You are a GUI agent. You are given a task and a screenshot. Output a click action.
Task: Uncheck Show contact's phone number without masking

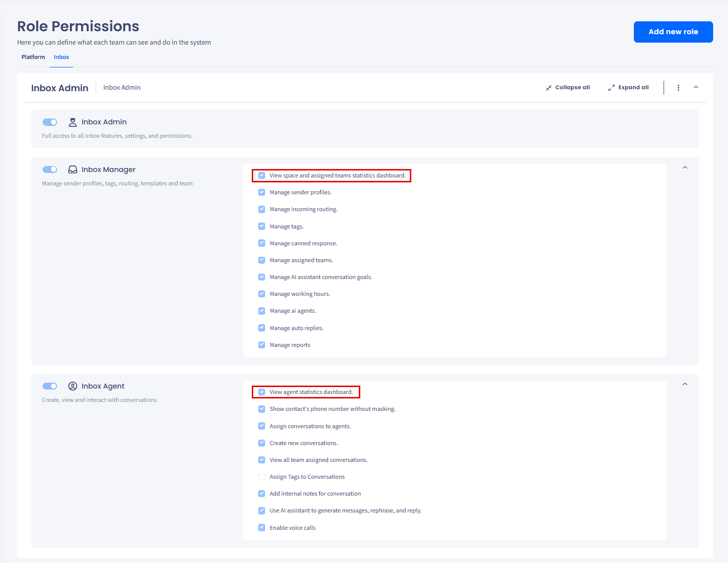[x=262, y=409]
